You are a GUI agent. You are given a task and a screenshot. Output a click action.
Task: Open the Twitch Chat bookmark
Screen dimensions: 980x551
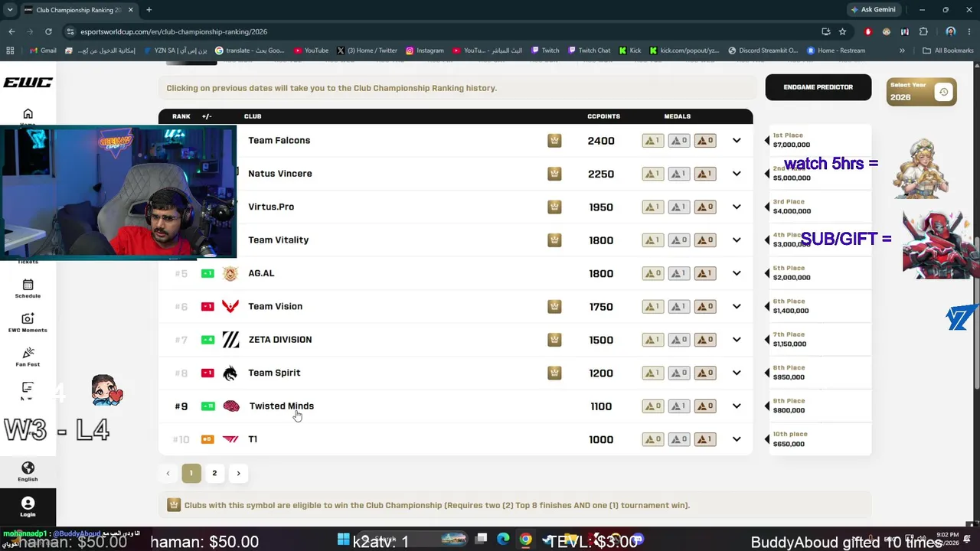[589, 51]
